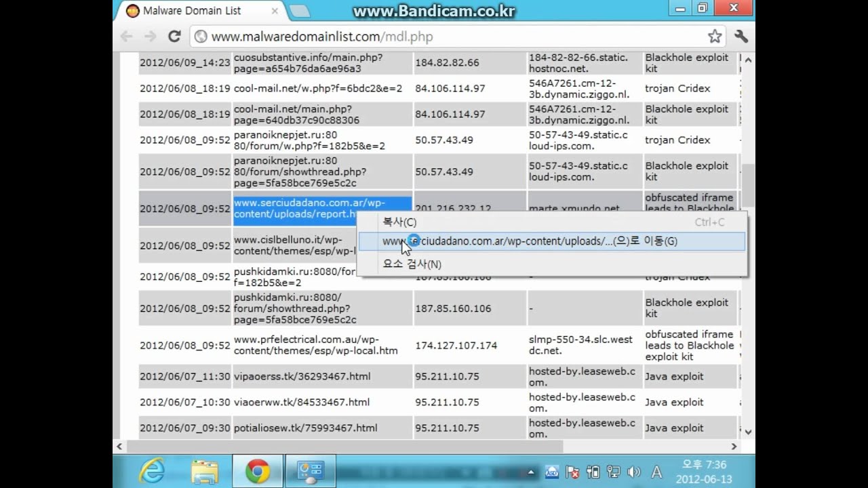
Task: Choose the serciudadano.com.ar (으)로 이동(G) menu entry
Action: click(551, 241)
